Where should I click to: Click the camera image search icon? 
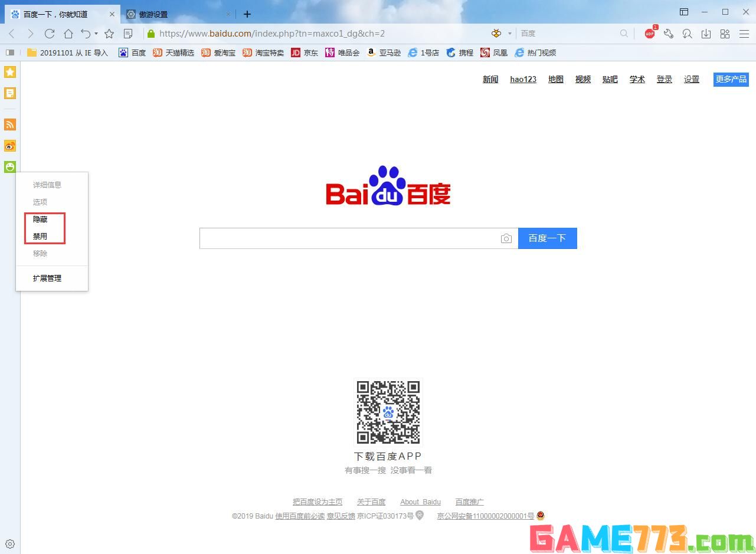click(506, 238)
